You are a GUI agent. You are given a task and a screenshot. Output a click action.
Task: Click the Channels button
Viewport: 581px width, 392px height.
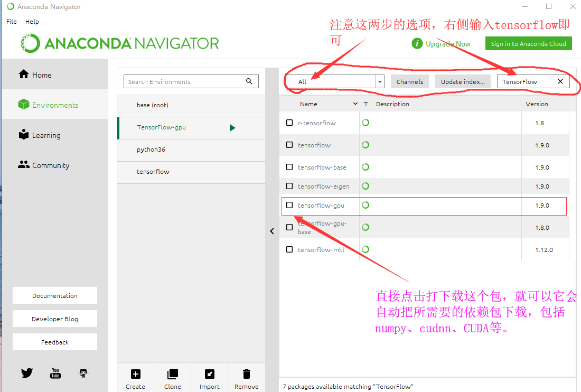(x=409, y=81)
